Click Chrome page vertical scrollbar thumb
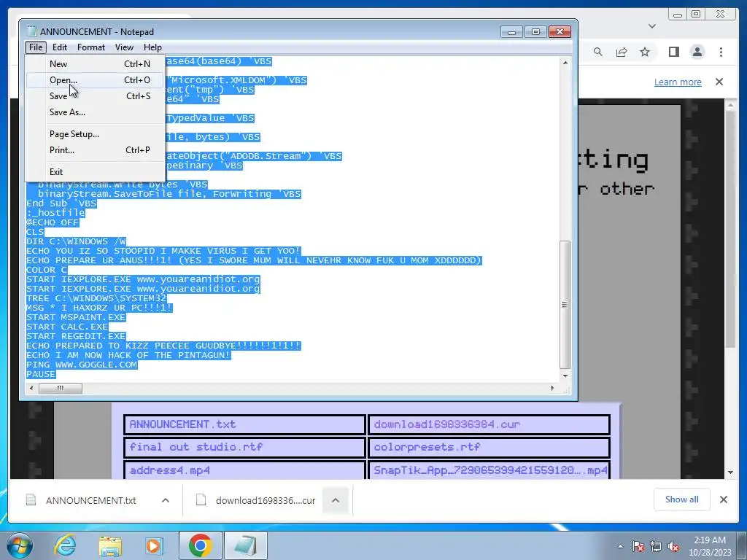The image size is (747, 560). click(731, 228)
